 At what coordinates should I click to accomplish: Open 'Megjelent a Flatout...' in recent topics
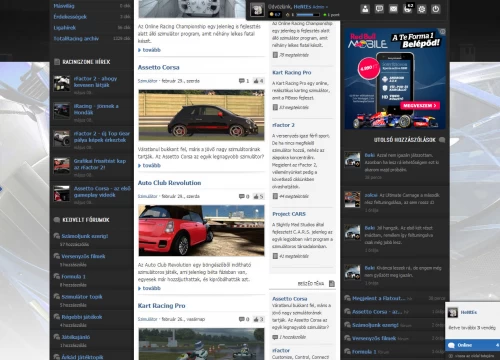(x=379, y=298)
